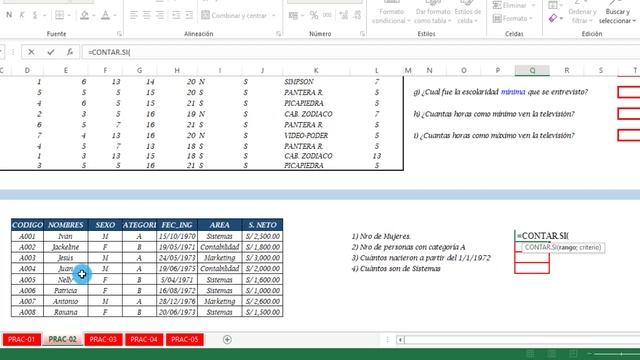640x360 pixels.
Task: Open PRAC-04 sheet tab
Action: pos(144,339)
